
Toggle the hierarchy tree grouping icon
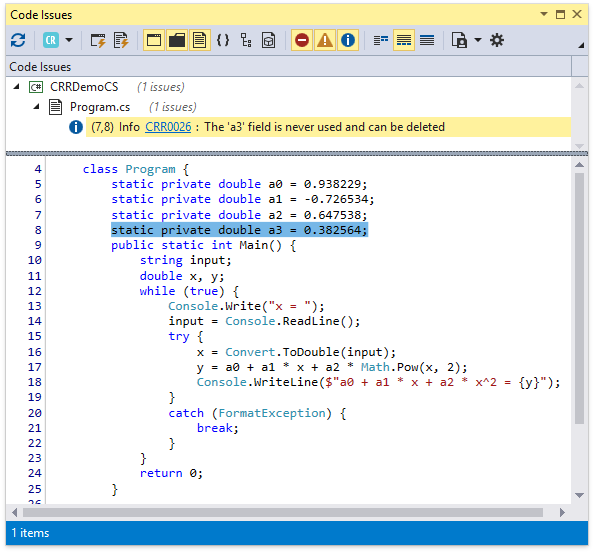246,40
